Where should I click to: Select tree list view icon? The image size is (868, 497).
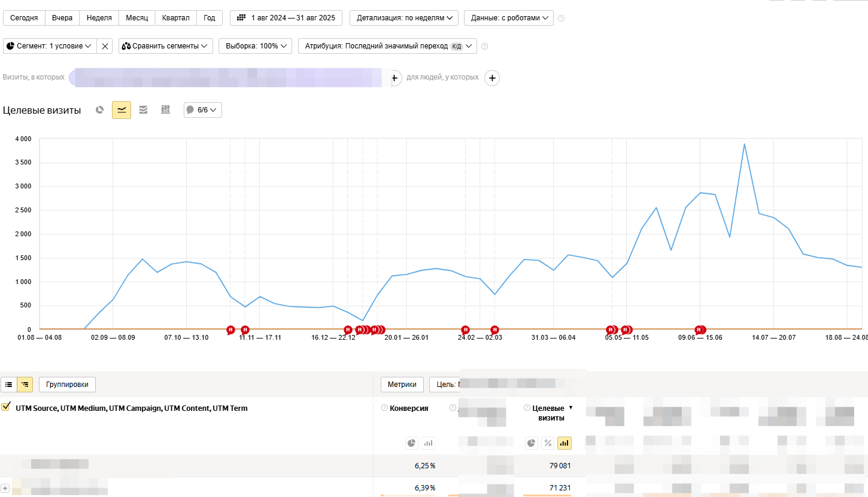(25, 385)
